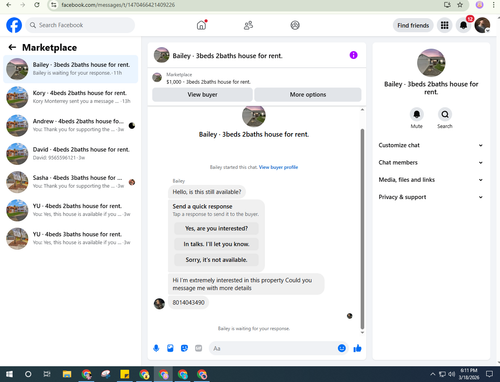Click the 'Hello, is this still available?' message
500x382 pixels.
coord(207,192)
